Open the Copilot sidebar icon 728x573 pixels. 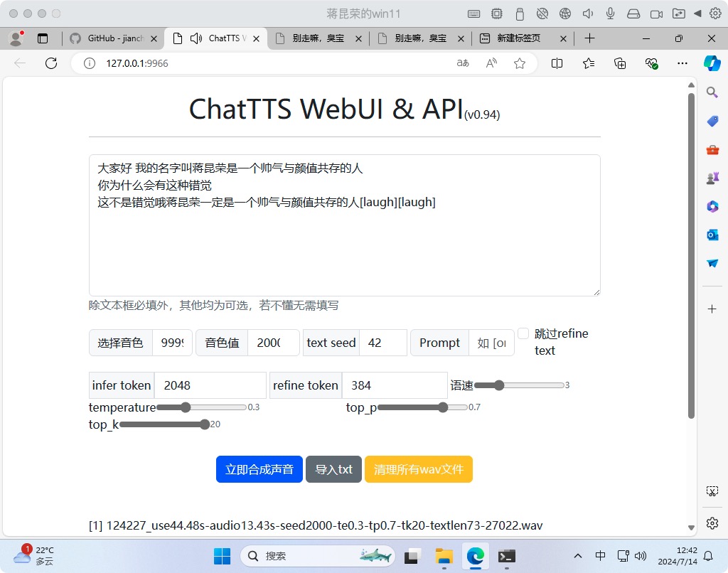click(712, 63)
